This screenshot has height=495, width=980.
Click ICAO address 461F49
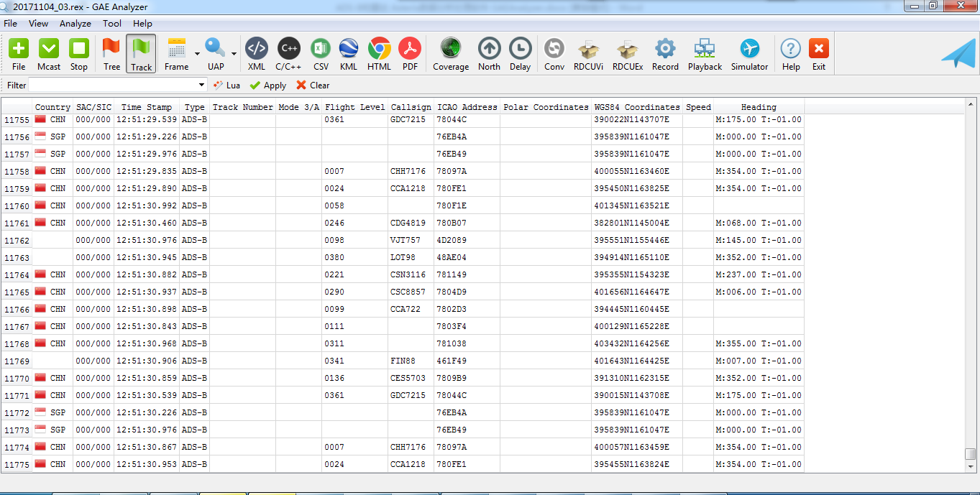(467, 361)
